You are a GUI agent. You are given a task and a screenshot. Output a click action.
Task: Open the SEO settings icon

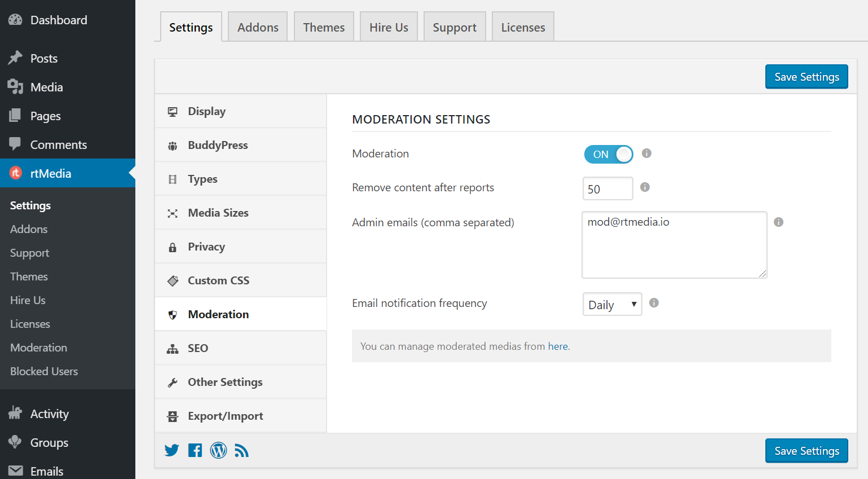pos(173,348)
